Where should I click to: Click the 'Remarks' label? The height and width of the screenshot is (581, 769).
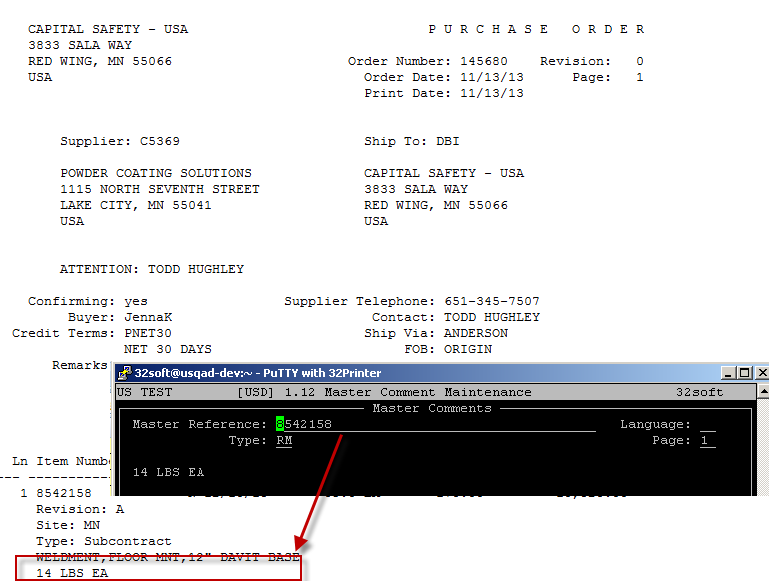click(x=80, y=365)
